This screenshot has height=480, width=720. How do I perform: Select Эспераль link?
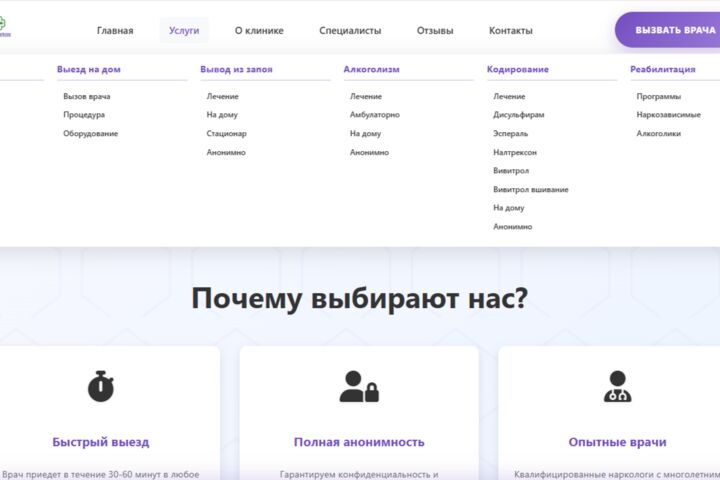(510, 134)
